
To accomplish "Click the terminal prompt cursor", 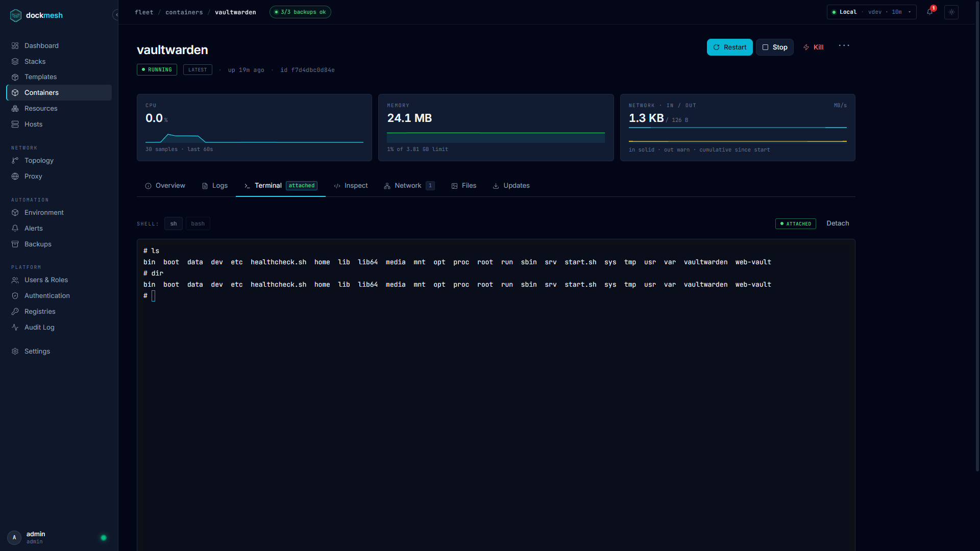I will tap(153, 296).
